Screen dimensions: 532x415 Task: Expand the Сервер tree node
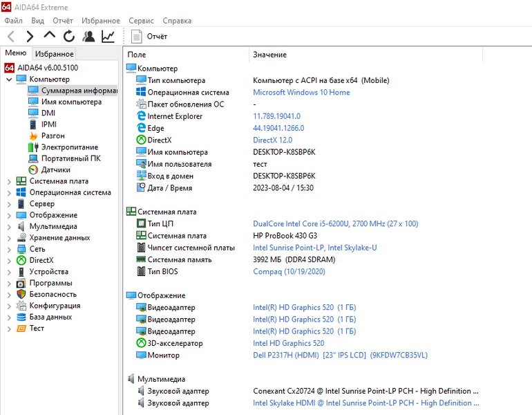(x=9, y=204)
